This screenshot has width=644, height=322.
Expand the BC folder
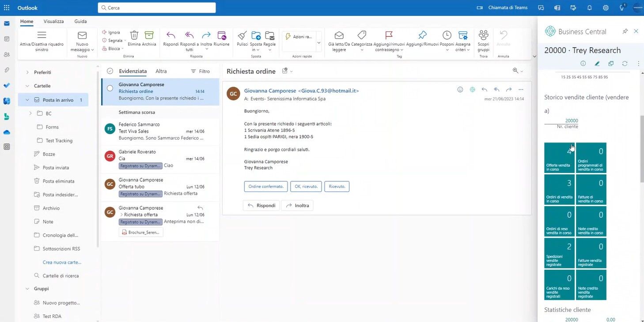[x=30, y=113]
